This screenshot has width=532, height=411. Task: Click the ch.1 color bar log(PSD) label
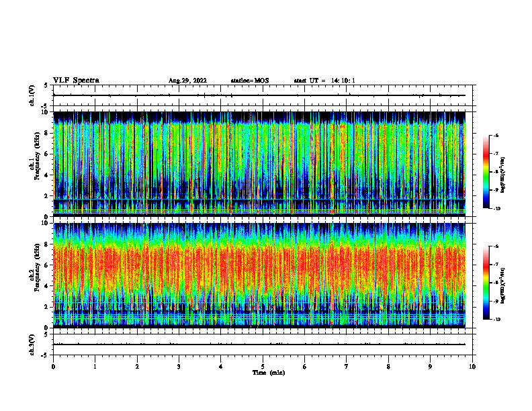click(503, 175)
